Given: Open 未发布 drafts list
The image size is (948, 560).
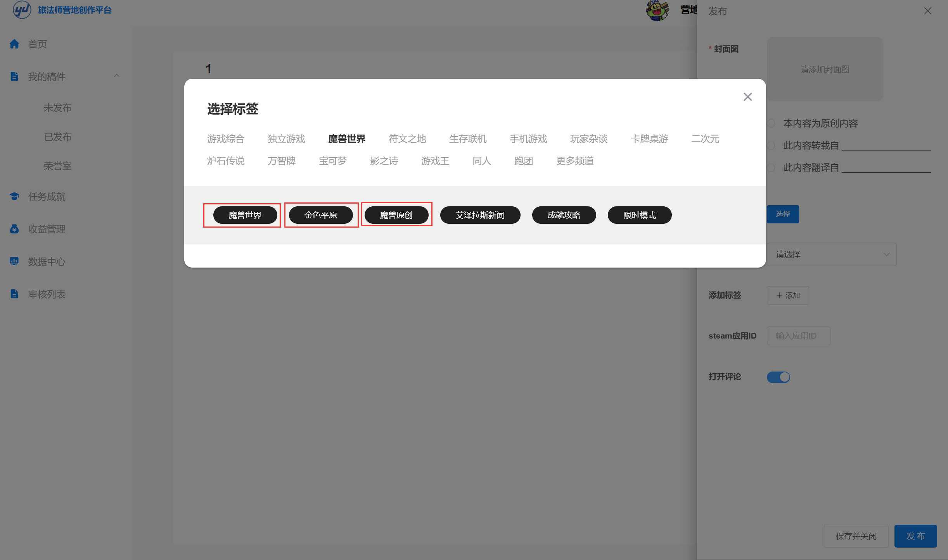Looking at the screenshot, I should 57,107.
